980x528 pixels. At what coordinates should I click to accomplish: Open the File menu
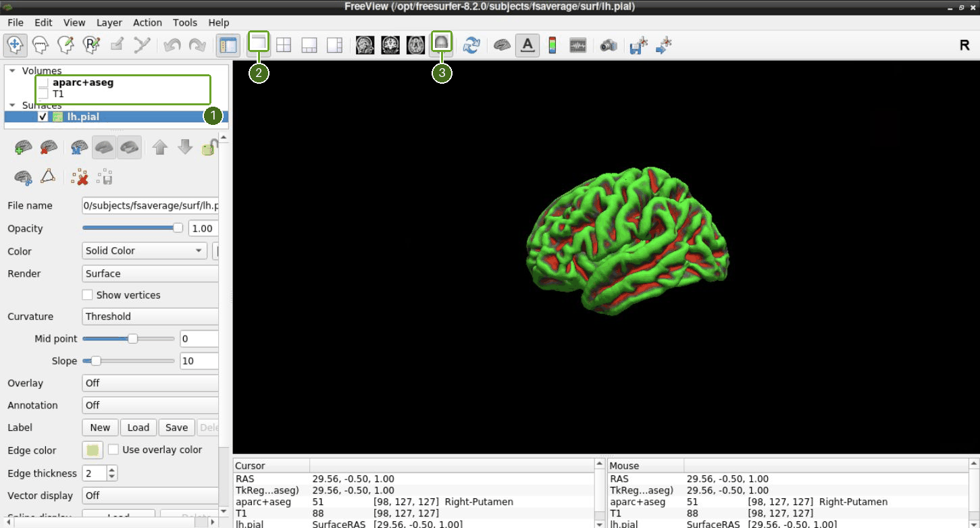coord(16,22)
